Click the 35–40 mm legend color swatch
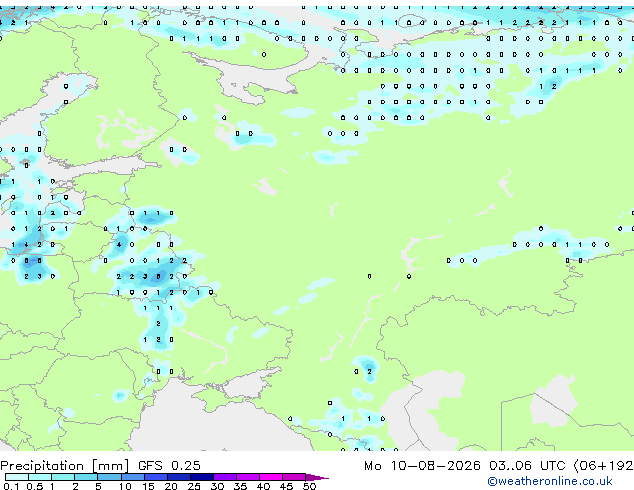This screenshot has height=490, width=634. (247, 477)
